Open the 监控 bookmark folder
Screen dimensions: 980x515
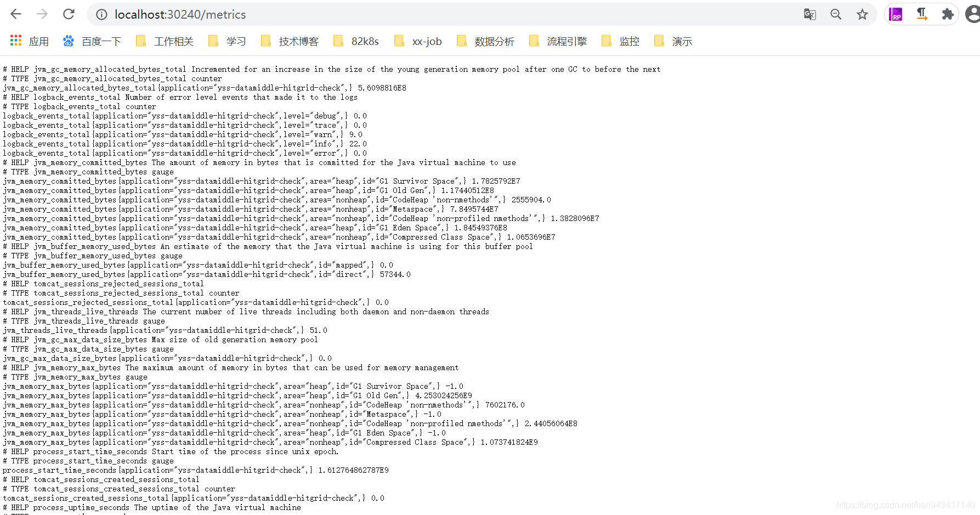(x=620, y=41)
